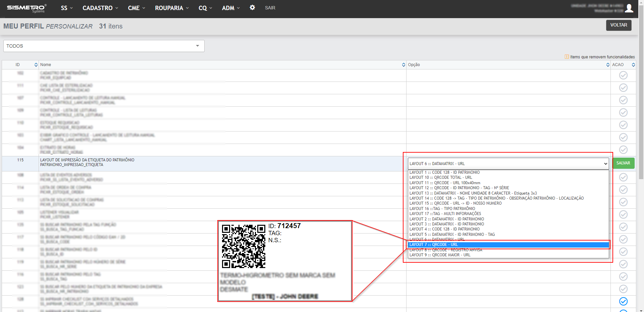Image resolution: width=644 pixels, height=312 pixels.
Task: Choose LAYOUT 12 QRCODE with Nº SÉRIE option
Action: pos(508,188)
